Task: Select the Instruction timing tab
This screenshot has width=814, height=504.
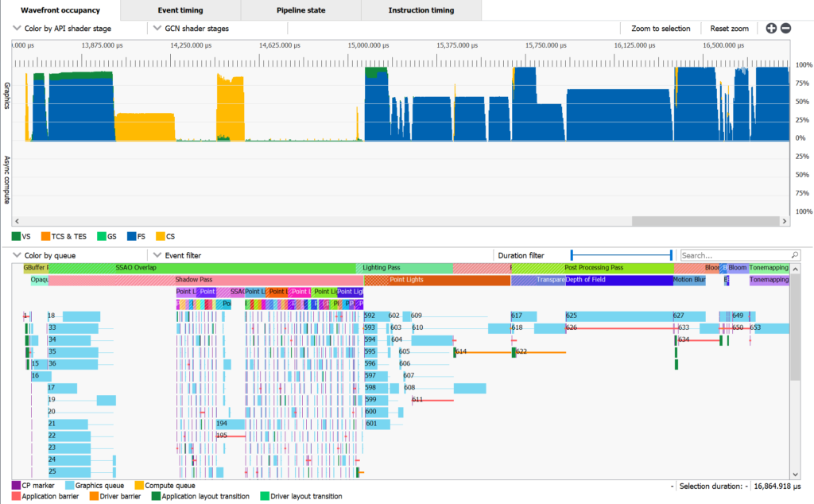Action: 421,10
